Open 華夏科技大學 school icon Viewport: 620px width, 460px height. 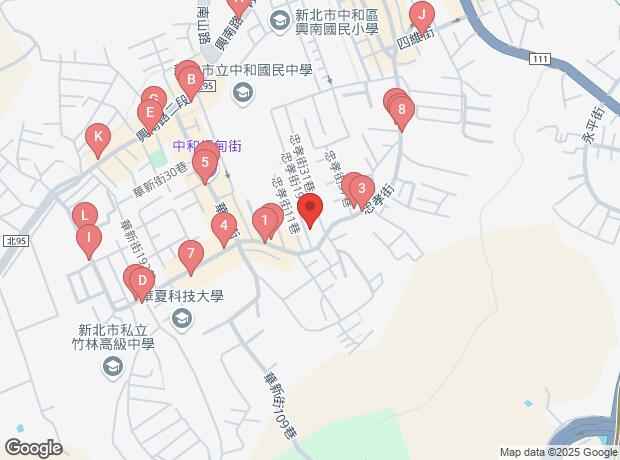click(182, 319)
